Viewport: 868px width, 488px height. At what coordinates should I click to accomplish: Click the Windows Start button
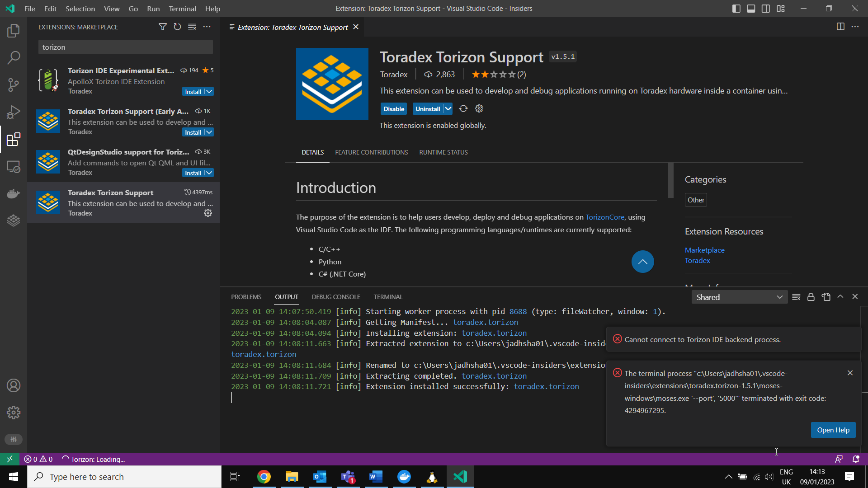(14, 477)
